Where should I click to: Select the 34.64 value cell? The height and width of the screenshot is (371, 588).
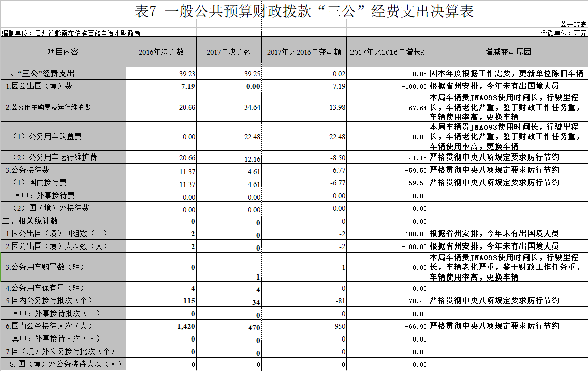[229, 107]
